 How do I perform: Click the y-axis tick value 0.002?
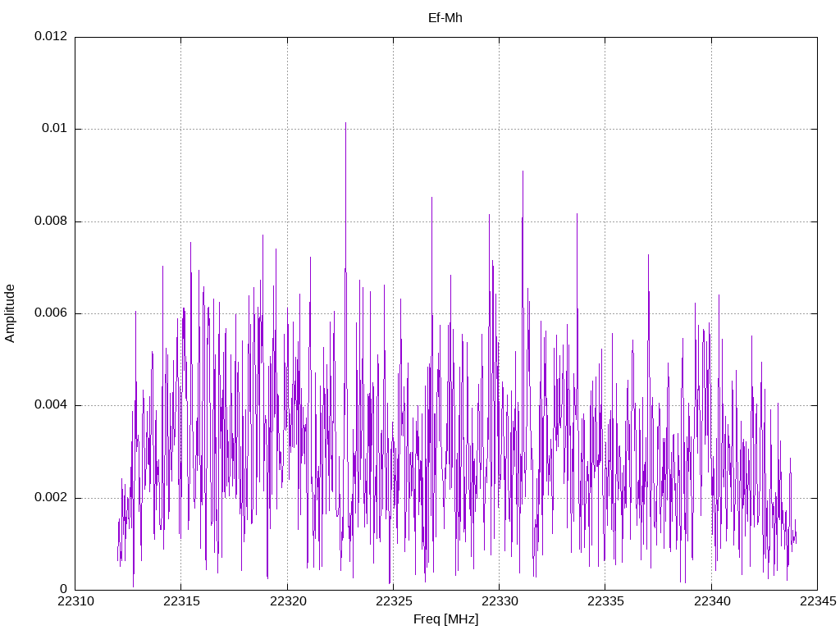pyautogui.click(x=51, y=497)
